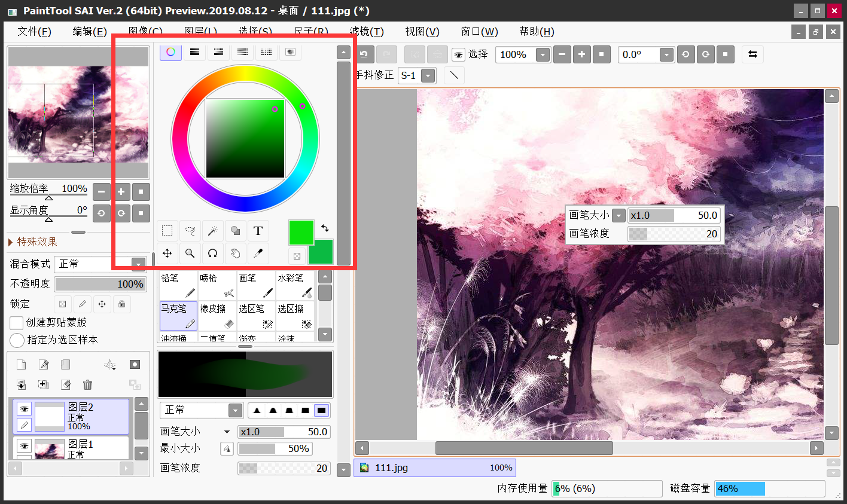The height and width of the screenshot is (504, 847).
Task: Open the 文件(F) menu
Action: click(34, 32)
